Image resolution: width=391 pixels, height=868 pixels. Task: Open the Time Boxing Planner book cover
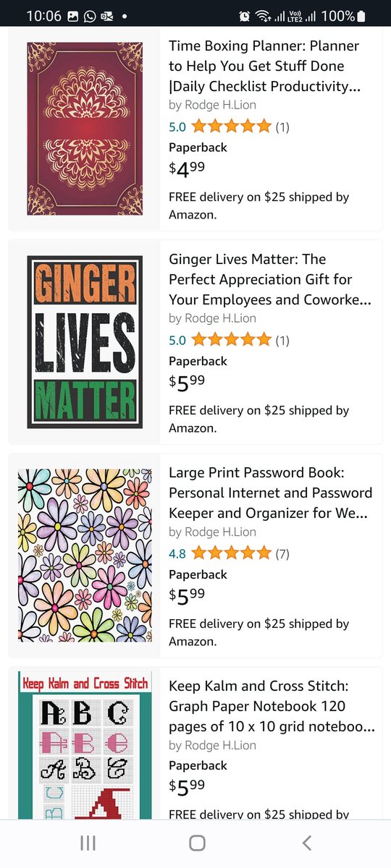click(x=85, y=129)
